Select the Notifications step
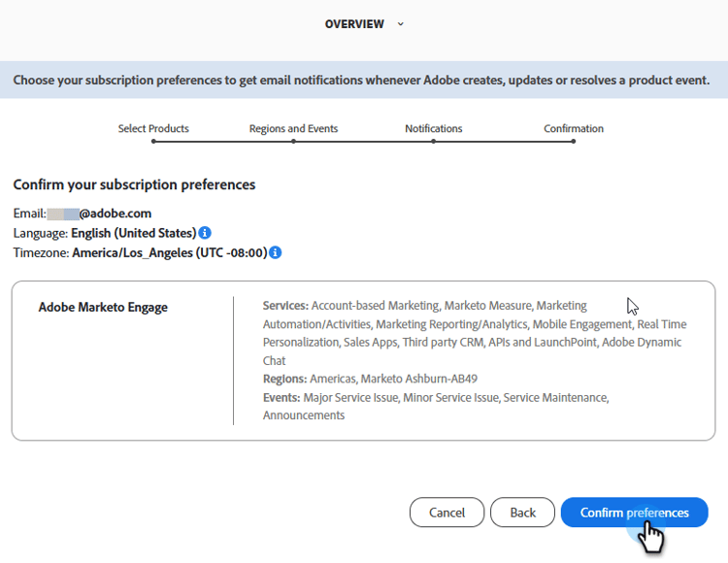The height and width of the screenshot is (563, 728). coord(434,128)
